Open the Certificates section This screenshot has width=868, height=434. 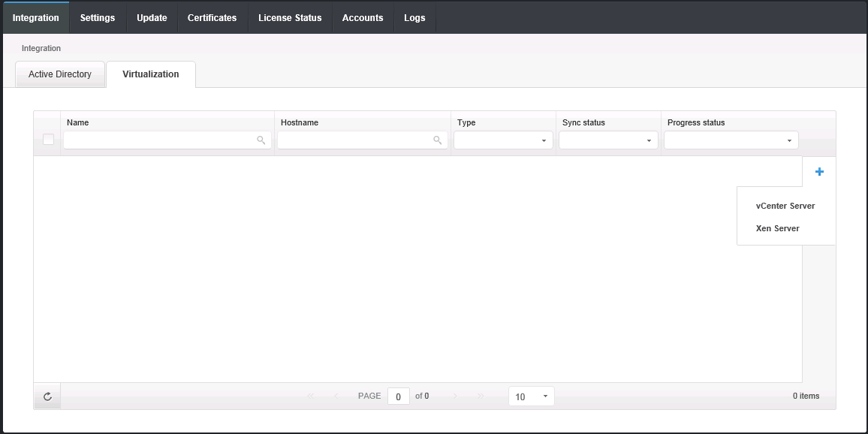pos(212,18)
